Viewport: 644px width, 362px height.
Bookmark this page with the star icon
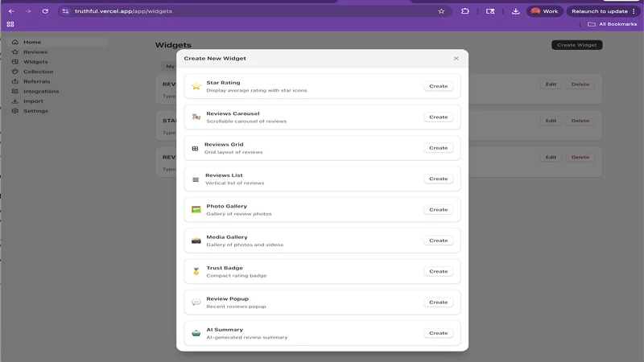441,11
